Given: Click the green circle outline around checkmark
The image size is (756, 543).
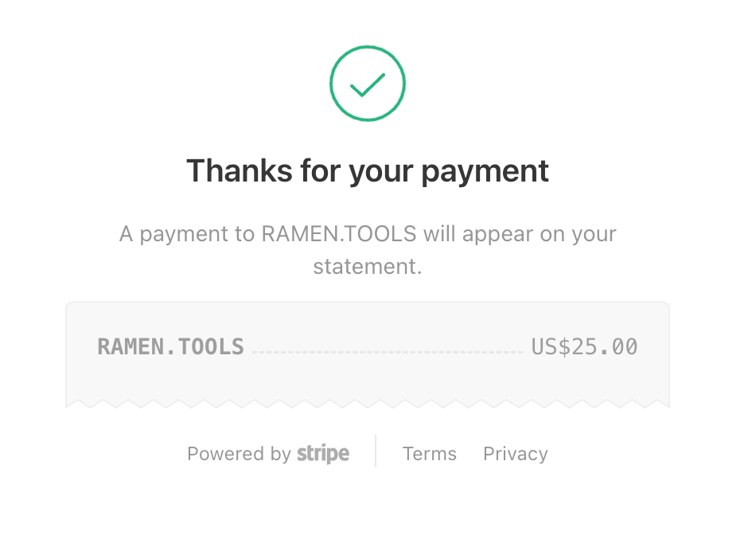Looking at the screenshot, I should (x=332, y=84).
